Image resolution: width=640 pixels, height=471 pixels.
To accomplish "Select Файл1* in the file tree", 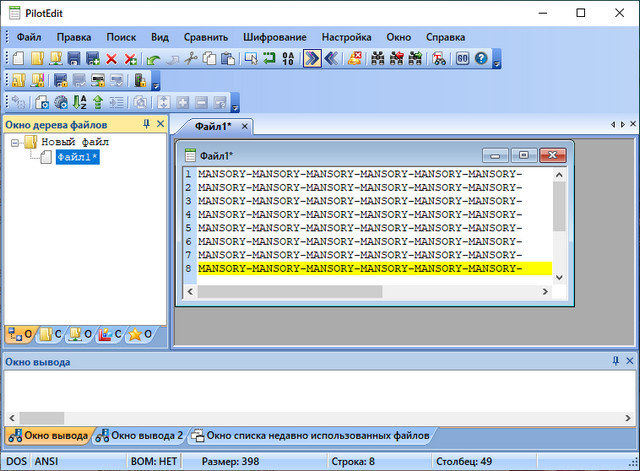I will (77, 157).
